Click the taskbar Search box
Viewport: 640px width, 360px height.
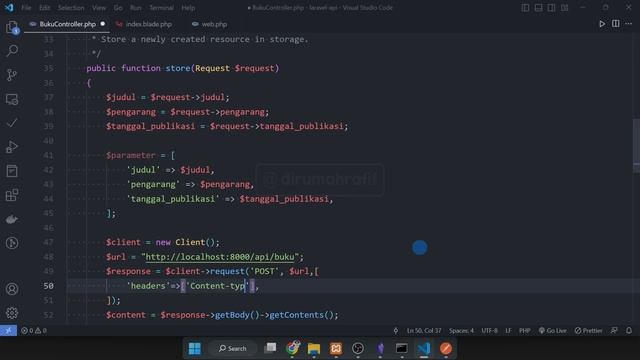[232, 349]
